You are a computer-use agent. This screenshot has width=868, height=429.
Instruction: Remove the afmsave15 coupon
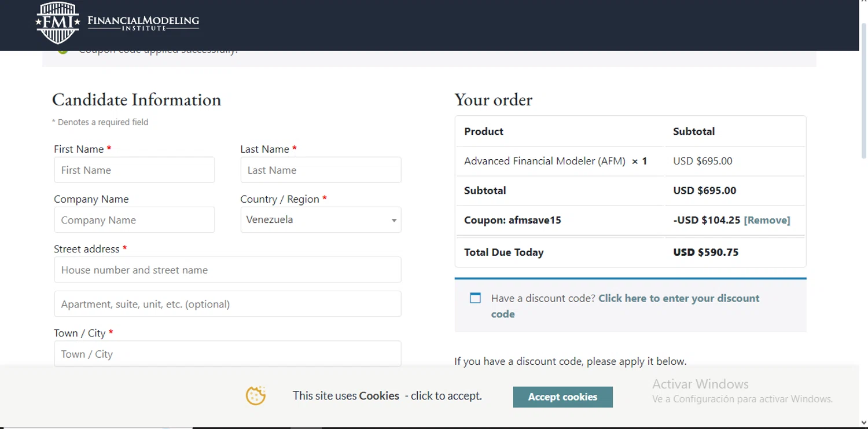767,220
